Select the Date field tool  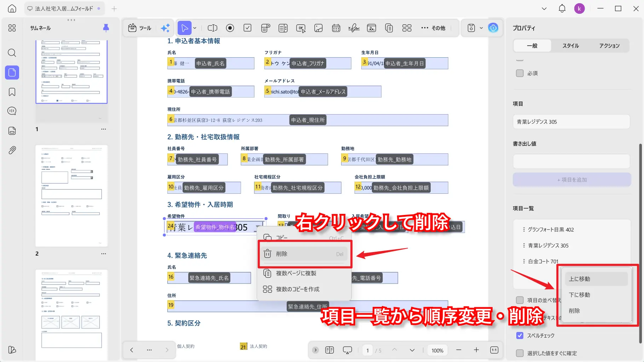[x=336, y=28]
